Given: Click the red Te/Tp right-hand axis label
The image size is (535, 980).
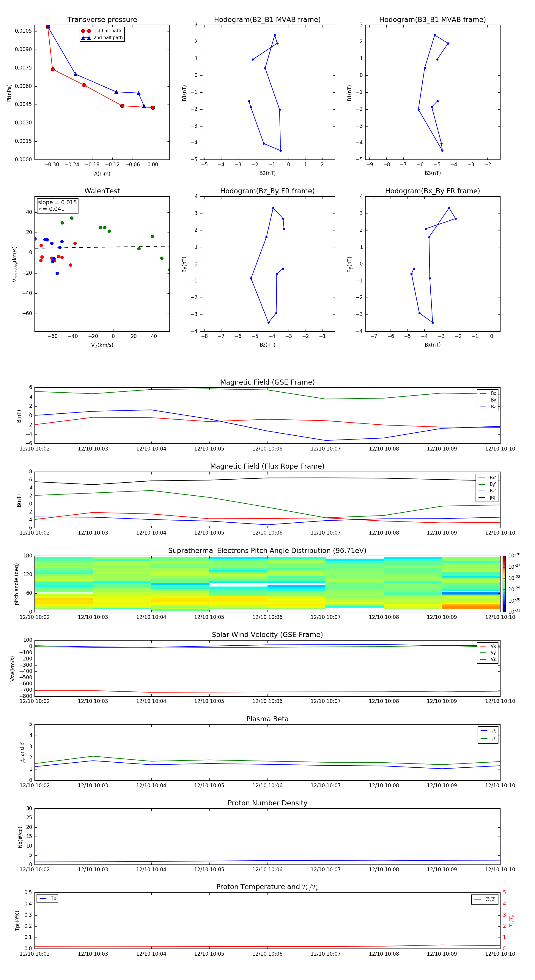Looking at the screenshot, I should [x=512, y=921].
